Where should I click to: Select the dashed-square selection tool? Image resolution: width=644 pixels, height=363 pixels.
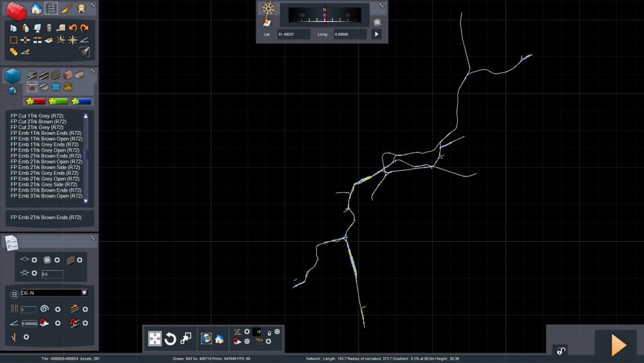click(x=14, y=40)
